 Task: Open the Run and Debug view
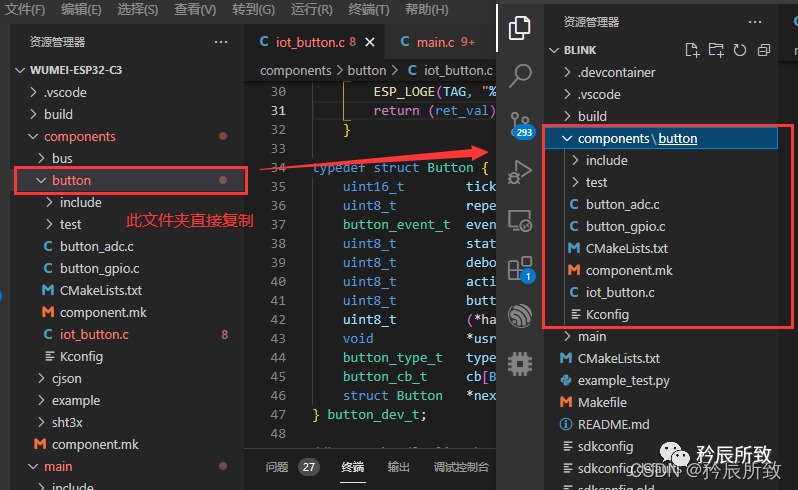point(520,172)
